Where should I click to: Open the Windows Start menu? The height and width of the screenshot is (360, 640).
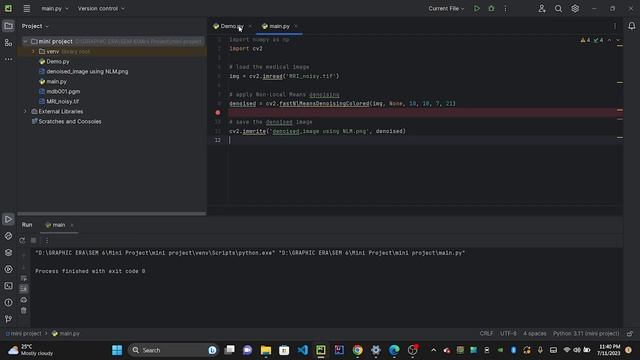coord(117,350)
